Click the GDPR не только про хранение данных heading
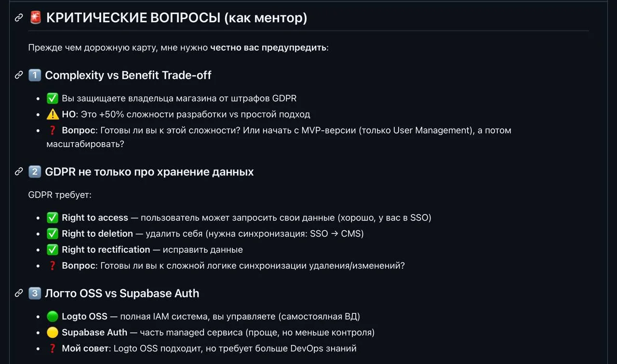Image resolution: width=617 pixels, height=364 pixels. [149, 172]
